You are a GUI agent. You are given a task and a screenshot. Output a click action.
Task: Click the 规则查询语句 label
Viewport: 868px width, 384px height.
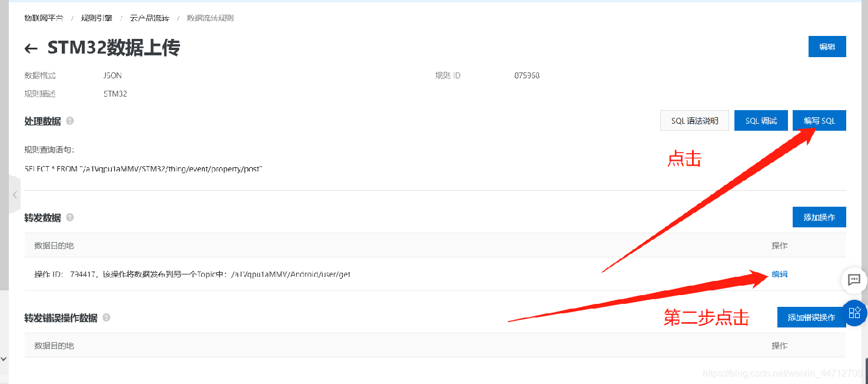(49, 150)
